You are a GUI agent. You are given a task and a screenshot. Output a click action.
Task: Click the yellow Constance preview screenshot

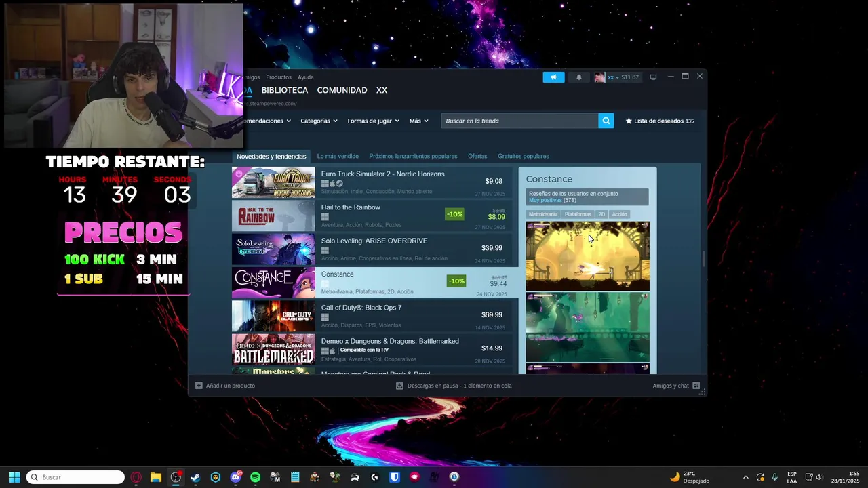pyautogui.click(x=587, y=256)
